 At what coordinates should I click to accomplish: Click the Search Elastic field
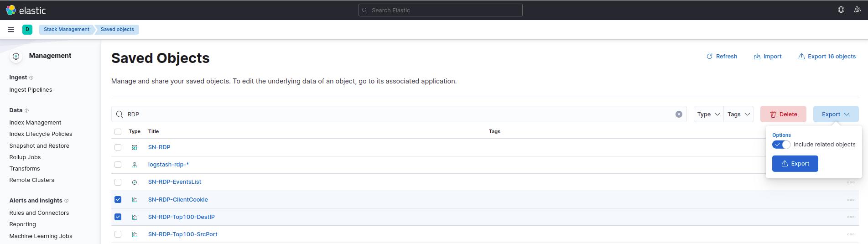pyautogui.click(x=440, y=10)
